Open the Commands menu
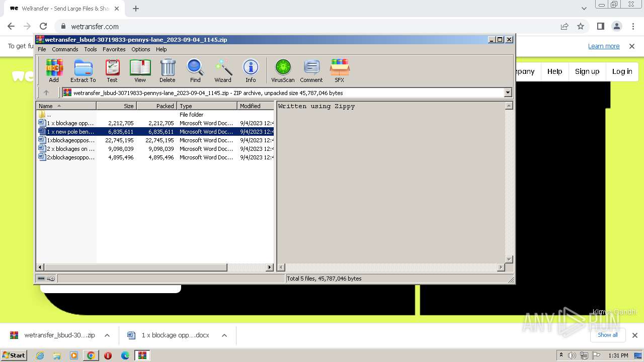The image size is (644, 362). click(x=65, y=49)
